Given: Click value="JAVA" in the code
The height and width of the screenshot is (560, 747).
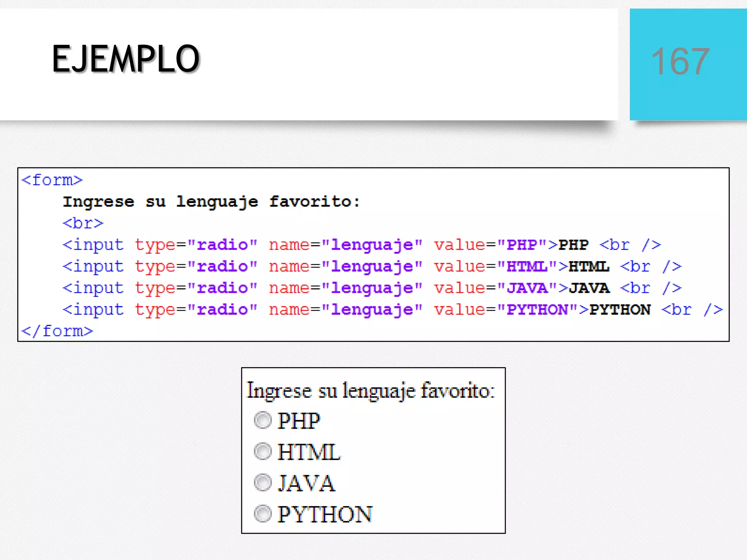Looking at the screenshot, I should coord(496,288).
